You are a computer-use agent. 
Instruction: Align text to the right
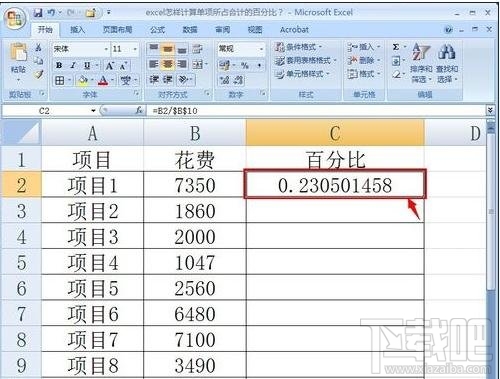click(182, 64)
